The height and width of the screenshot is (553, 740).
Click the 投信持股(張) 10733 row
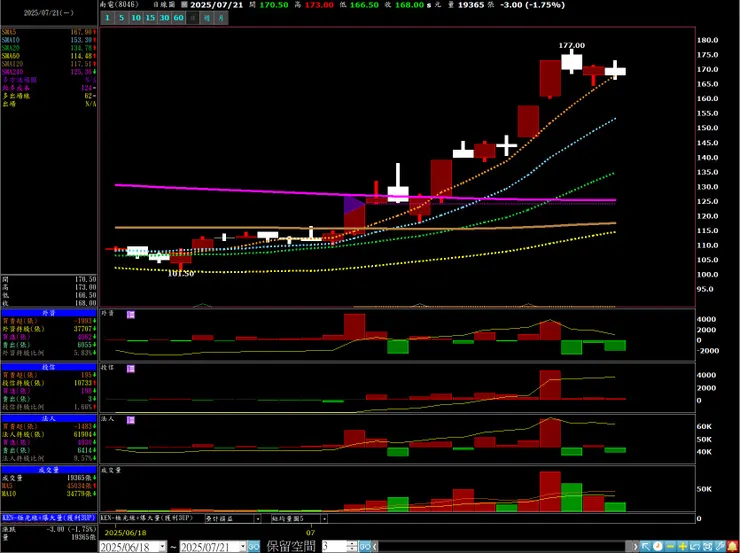coord(49,383)
